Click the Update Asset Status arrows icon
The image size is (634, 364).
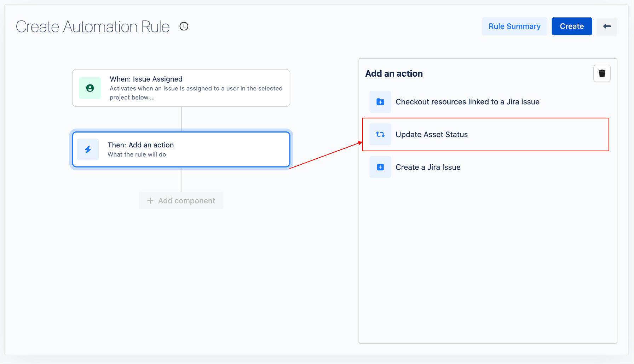pos(380,134)
